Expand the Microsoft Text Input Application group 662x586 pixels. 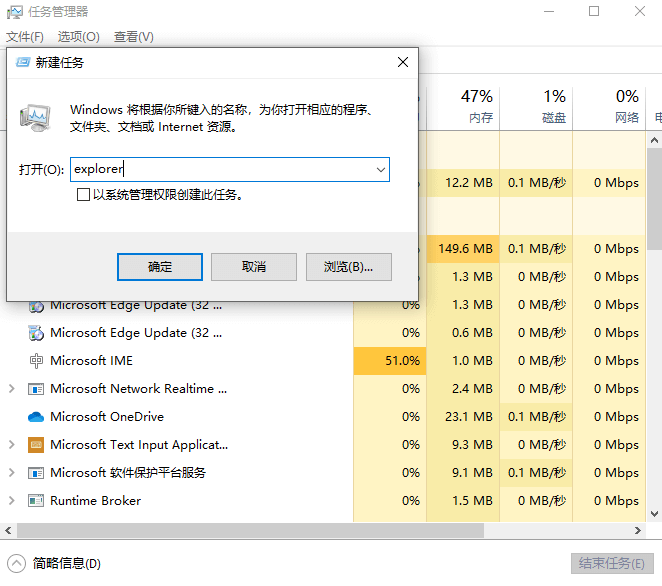(12, 445)
